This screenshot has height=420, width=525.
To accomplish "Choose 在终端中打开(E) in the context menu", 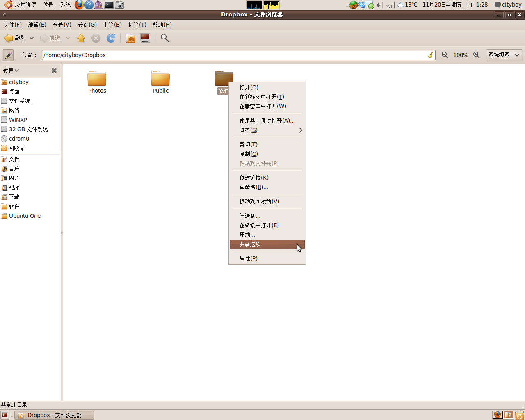I will coord(267,225).
